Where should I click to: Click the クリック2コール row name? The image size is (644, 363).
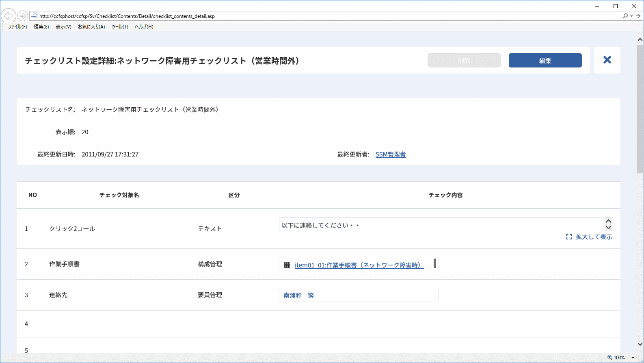coord(72,229)
